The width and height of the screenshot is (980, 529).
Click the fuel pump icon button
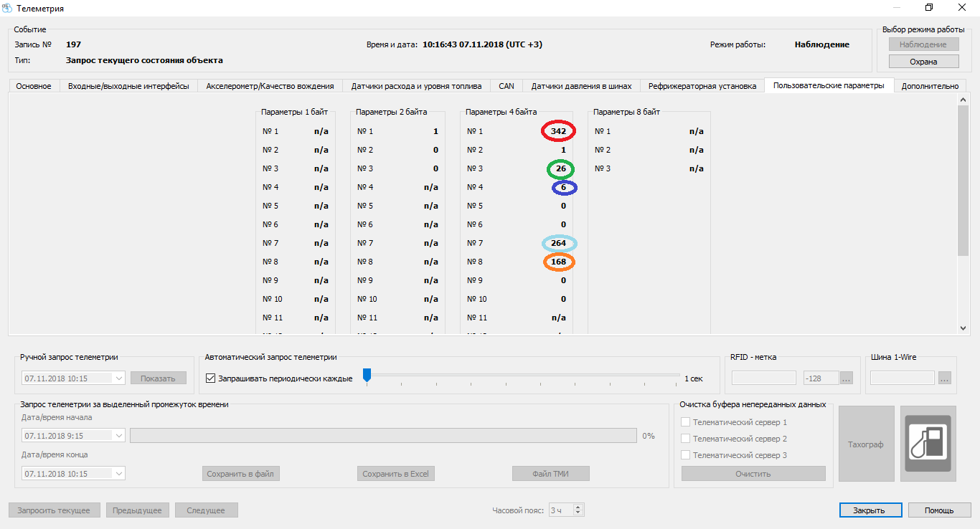pyautogui.click(x=928, y=444)
